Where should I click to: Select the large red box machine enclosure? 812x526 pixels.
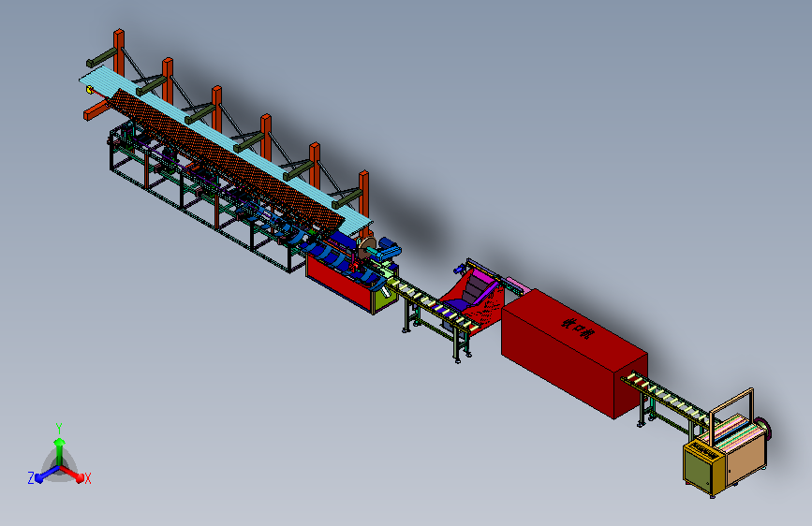pos(574,354)
